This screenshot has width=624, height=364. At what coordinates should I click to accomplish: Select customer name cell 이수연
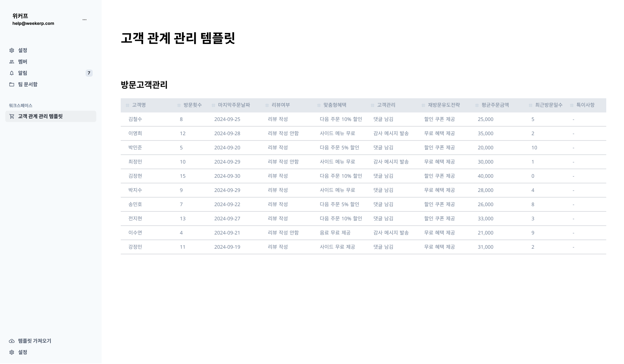pos(135,233)
